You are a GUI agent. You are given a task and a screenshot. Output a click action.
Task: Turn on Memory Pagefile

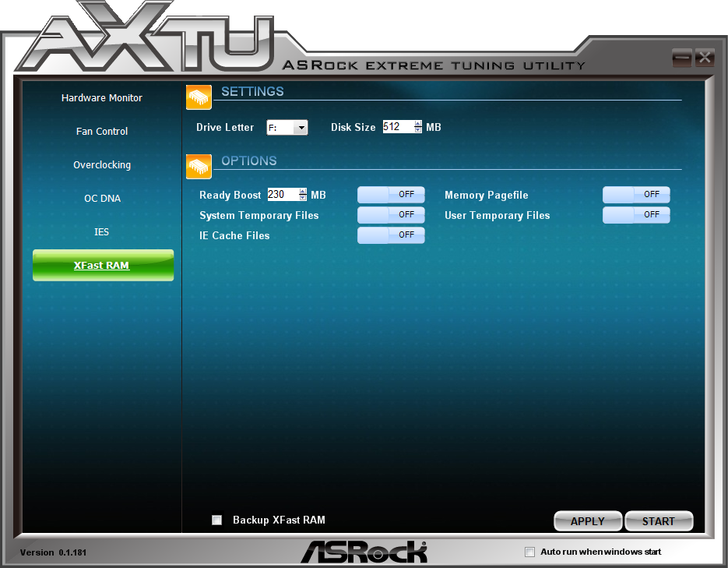tap(635, 195)
